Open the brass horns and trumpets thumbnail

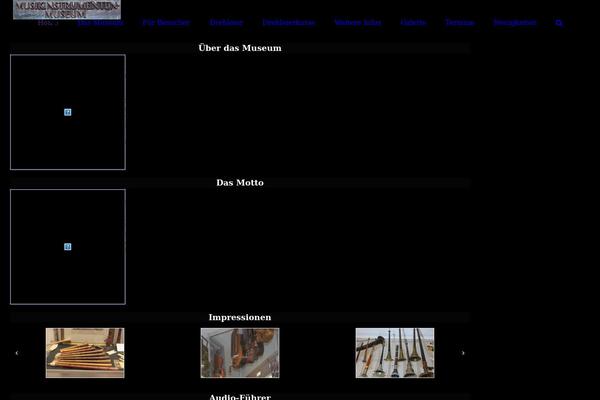(395, 353)
